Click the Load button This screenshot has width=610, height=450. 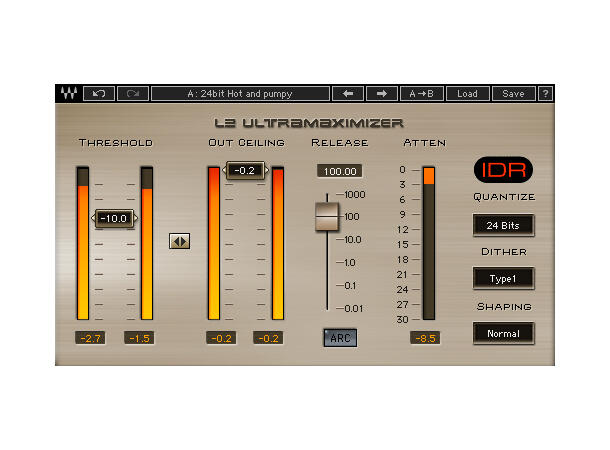pyautogui.click(x=468, y=94)
